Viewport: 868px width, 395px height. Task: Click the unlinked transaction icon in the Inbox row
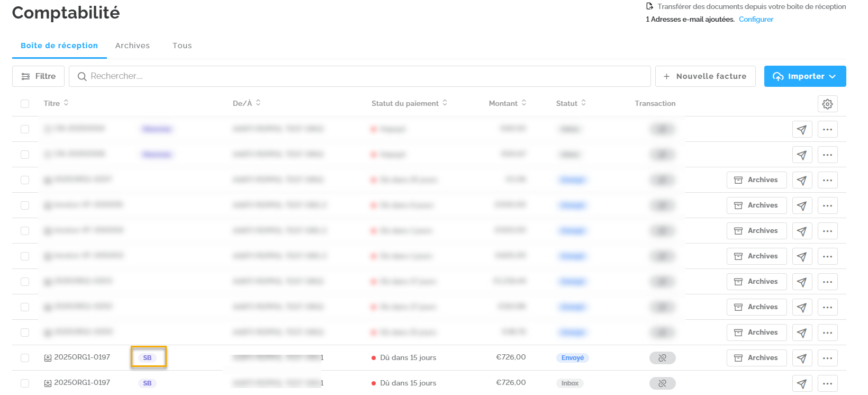click(x=662, y=383)
